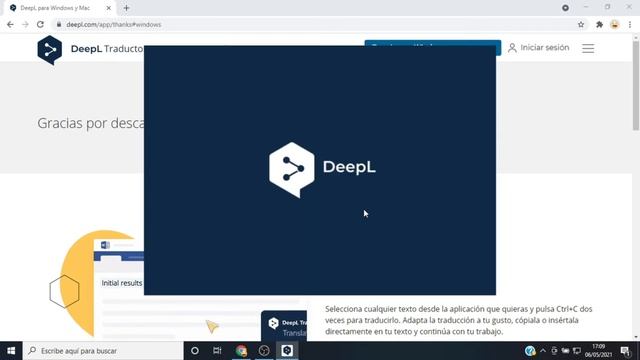
Task: Click the address bar URL
Action: tap(114, 24)
